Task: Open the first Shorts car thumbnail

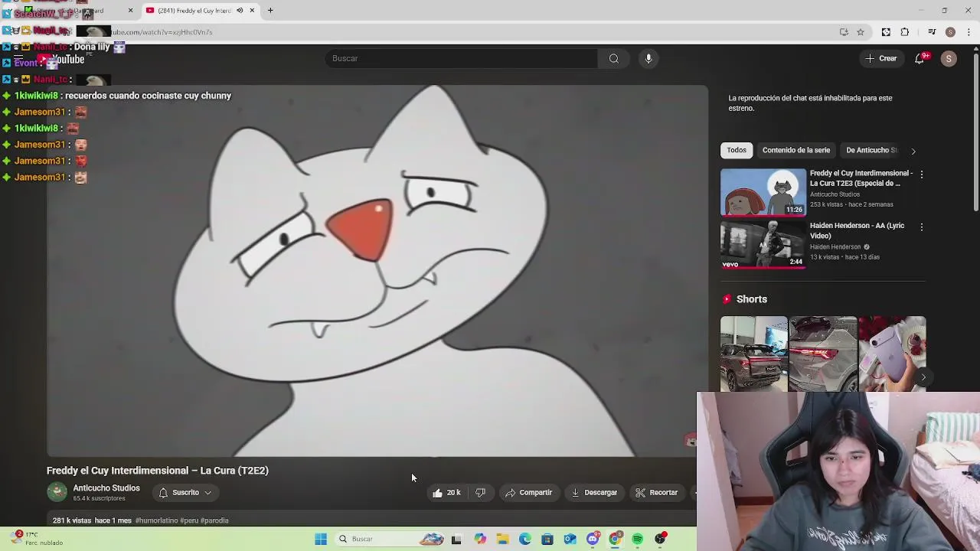Action: pos(753,354)
